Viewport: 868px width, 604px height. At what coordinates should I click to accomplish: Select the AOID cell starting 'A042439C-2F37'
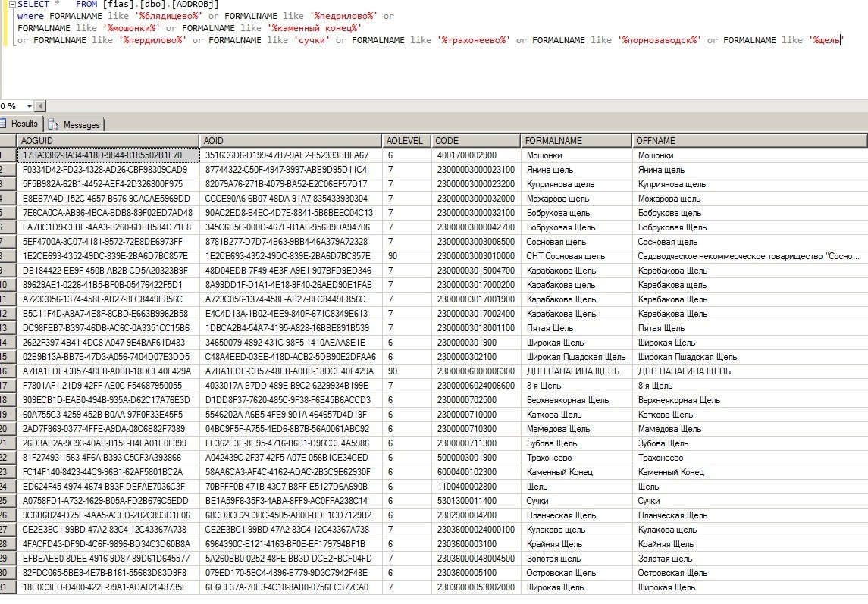290,458
